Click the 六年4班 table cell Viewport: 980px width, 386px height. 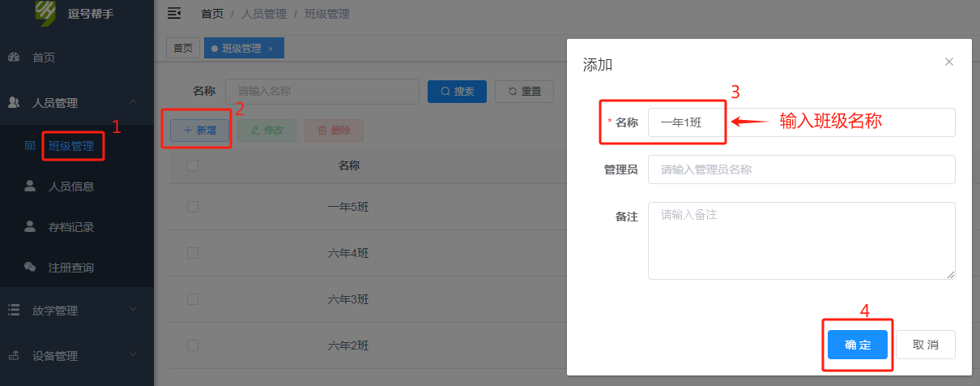coord(349,253)
